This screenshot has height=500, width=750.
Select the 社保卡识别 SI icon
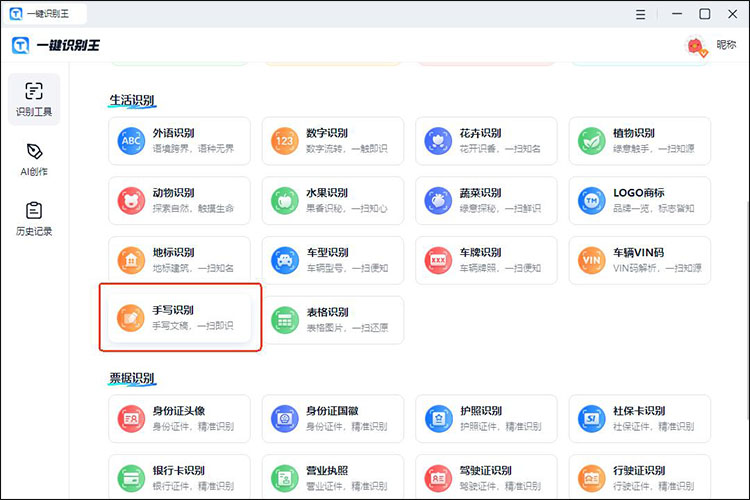[592, 419]
